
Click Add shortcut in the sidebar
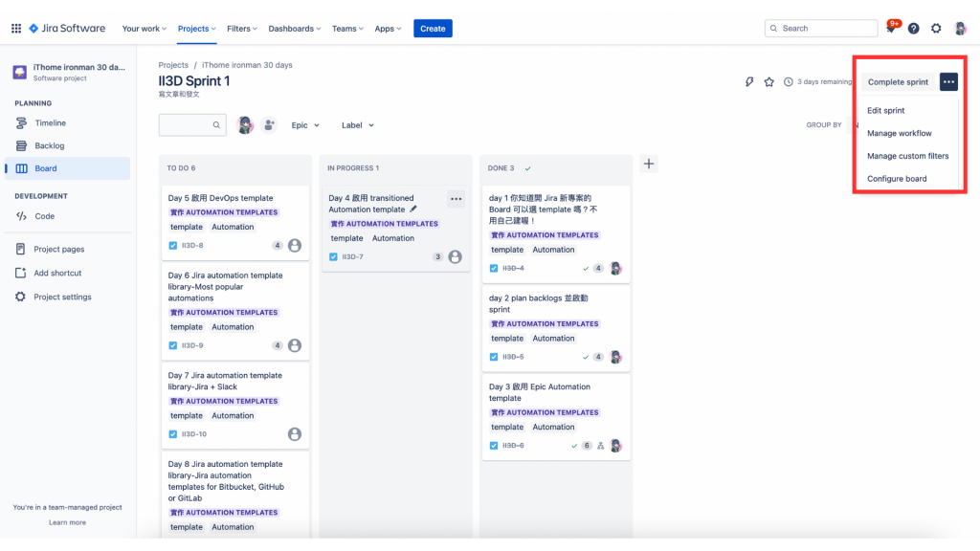tap(68, 273)
